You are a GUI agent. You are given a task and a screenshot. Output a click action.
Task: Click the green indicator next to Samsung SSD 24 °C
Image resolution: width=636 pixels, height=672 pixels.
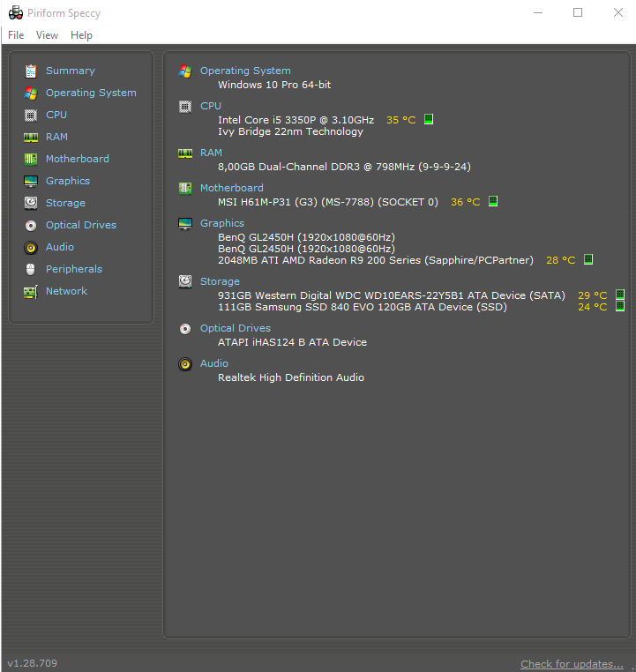pos(620,306)
